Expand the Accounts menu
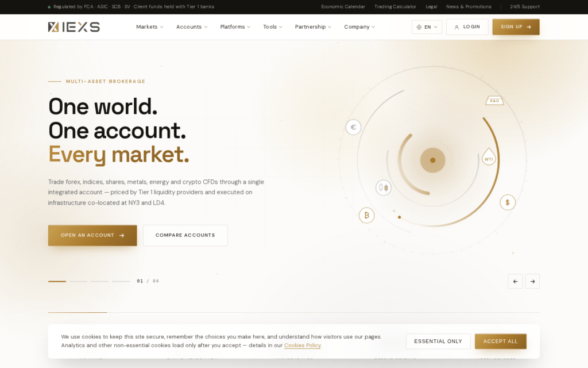 tap(192, 27)
